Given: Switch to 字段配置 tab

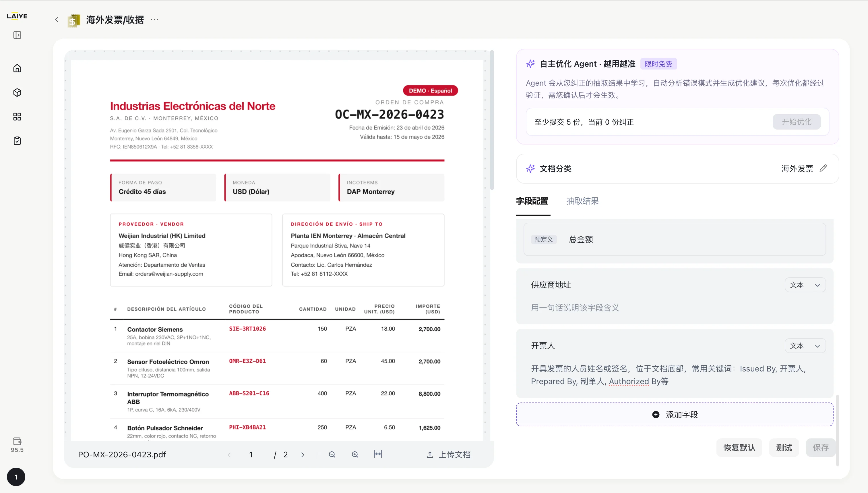Looking at the screenshot, I should point(532,201).
